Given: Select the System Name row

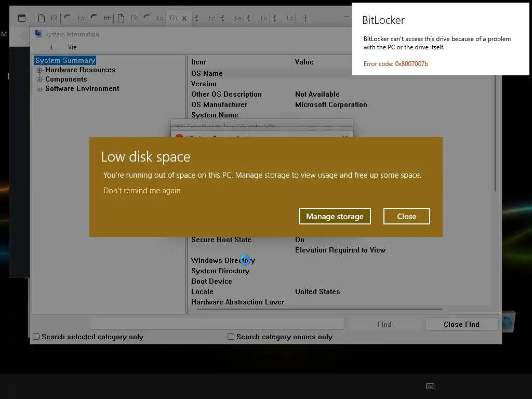Looking at the screenshot, I should [341, 115].
